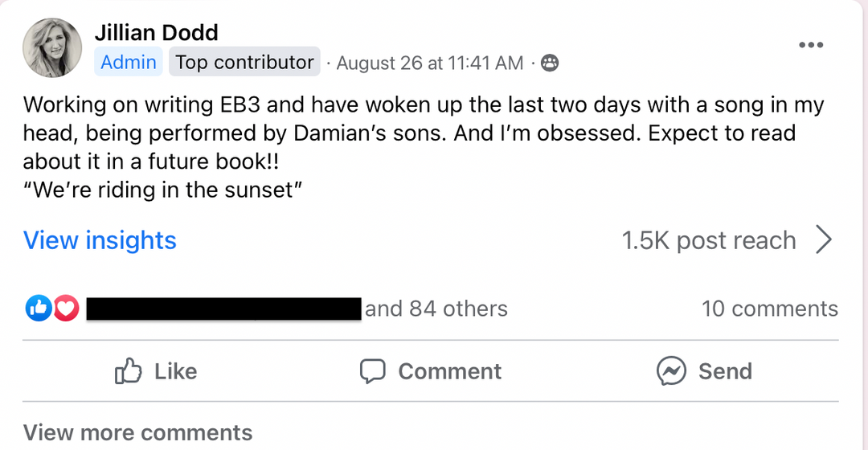This screenshot has width=868, height=450.
Task: Click the Messenger Send icon
Action: (670, 371)
